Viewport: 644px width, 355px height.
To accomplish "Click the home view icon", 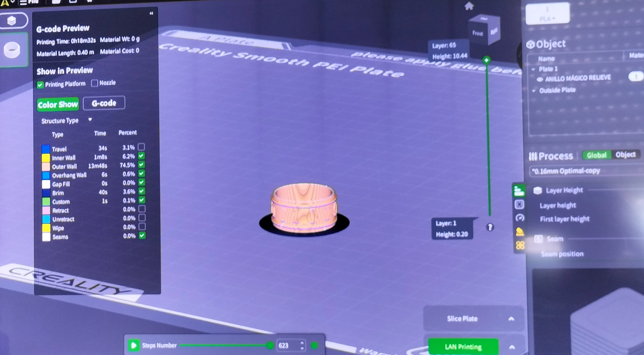I will [x=469, y=6].
